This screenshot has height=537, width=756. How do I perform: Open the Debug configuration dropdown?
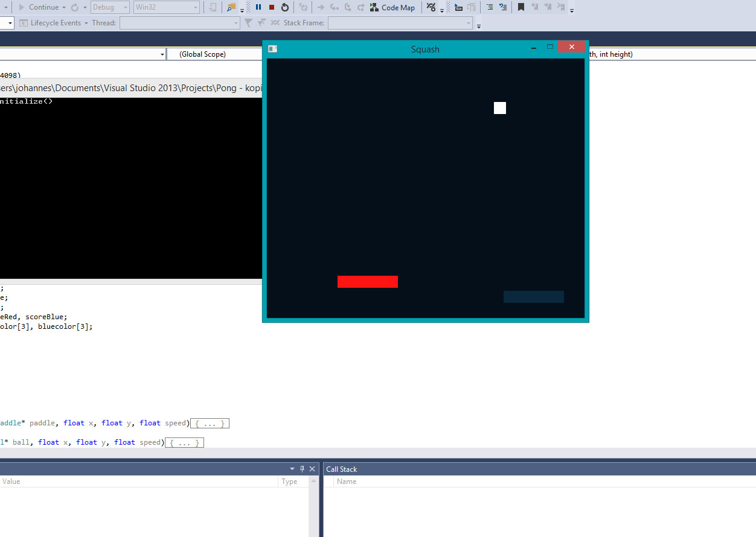coord(110,7)
